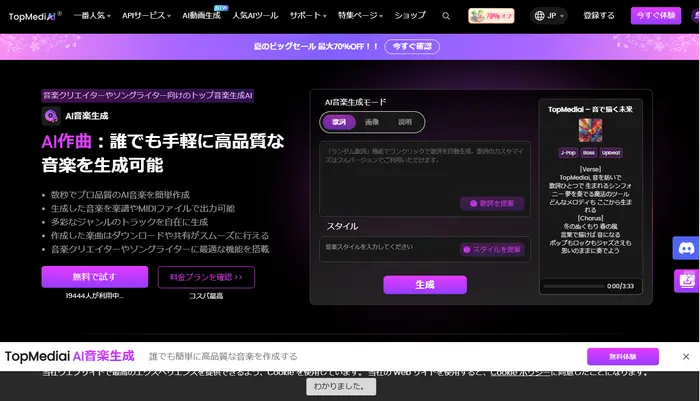Viewport: 700px width, 401px height.
Task: Click the 今すぐ体験 button
Action: click(656, 16)
